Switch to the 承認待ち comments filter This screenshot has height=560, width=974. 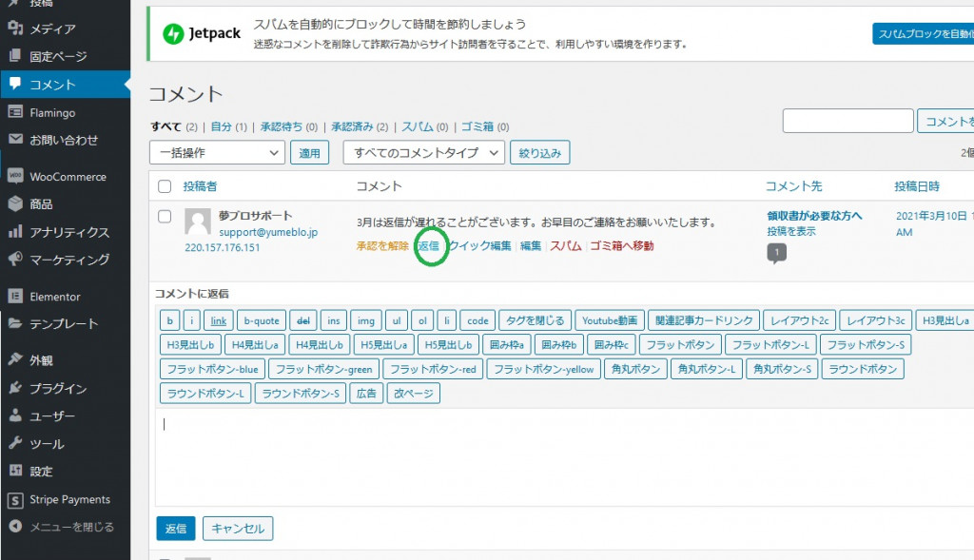[x=282, y=126]
